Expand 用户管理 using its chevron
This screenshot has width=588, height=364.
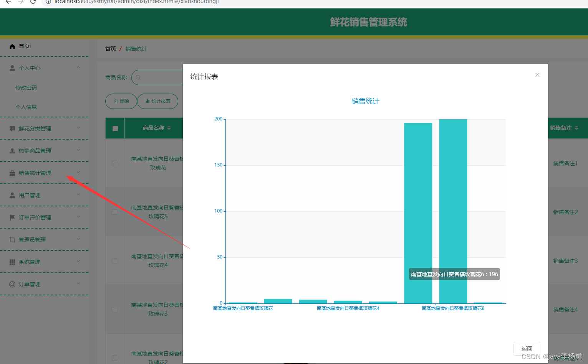pyautogui.click(x=78, y=194)
